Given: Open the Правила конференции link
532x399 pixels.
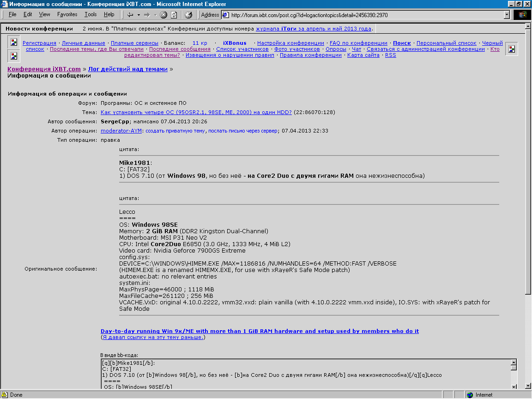Looking at the screenshot, I should pyautogui.click(x=311, y=55).
